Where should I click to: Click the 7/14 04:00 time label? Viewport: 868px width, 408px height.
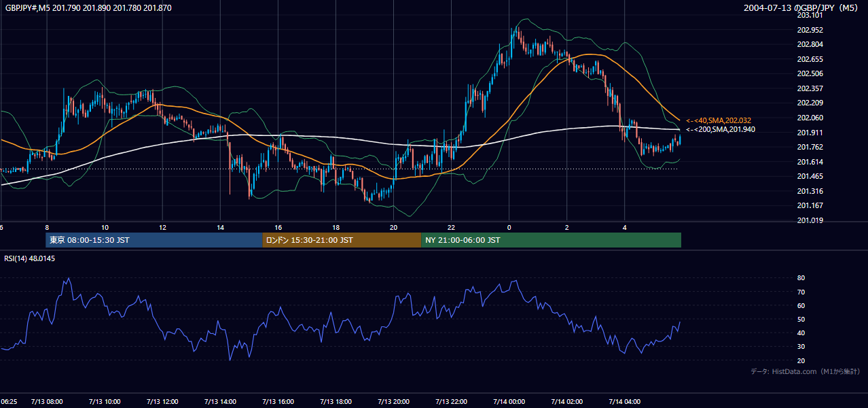click(624, 401)
